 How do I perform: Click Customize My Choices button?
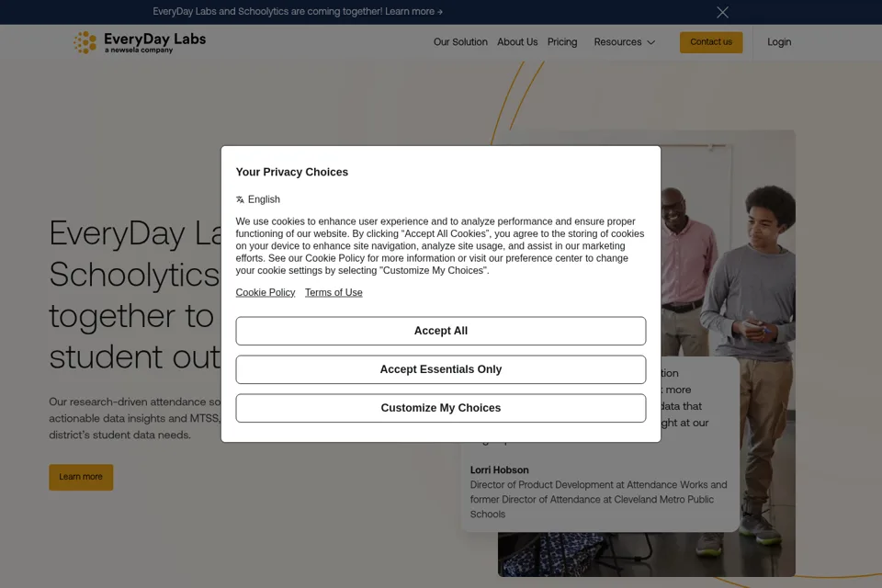440,408
